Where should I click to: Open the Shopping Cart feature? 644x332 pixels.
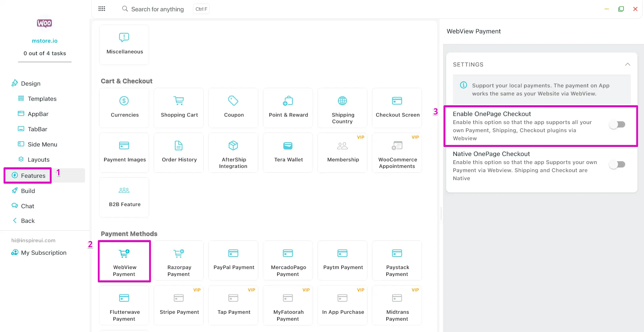coord(179,108)
